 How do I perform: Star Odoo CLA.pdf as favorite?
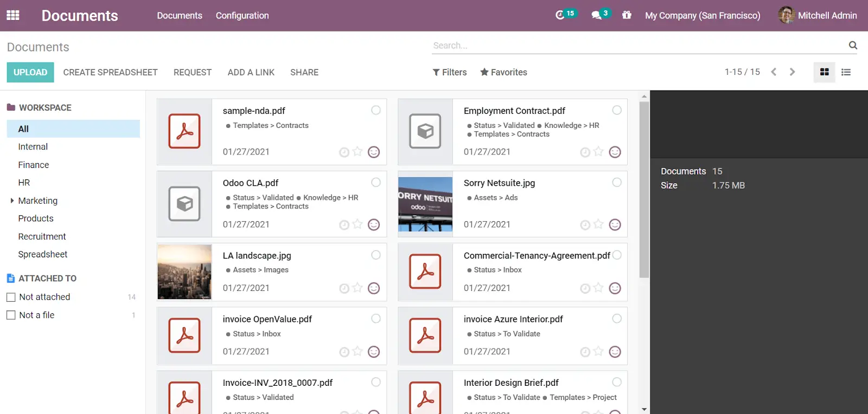(x=358, y=224)
